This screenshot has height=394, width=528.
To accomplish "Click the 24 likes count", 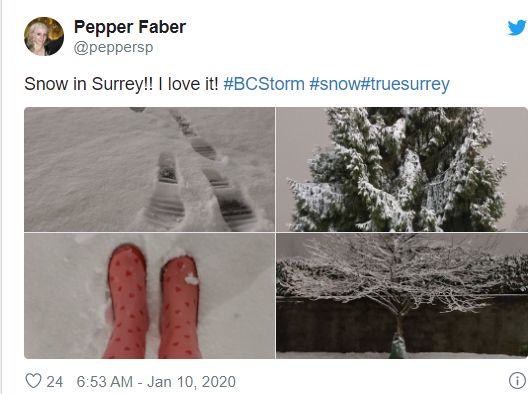I will [55, 382].
